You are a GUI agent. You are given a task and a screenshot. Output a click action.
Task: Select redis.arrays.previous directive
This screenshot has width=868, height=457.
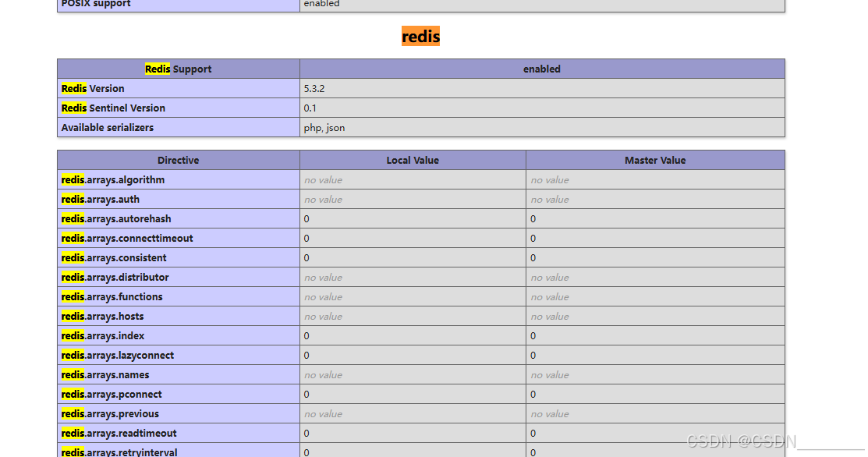click(179, 414)
